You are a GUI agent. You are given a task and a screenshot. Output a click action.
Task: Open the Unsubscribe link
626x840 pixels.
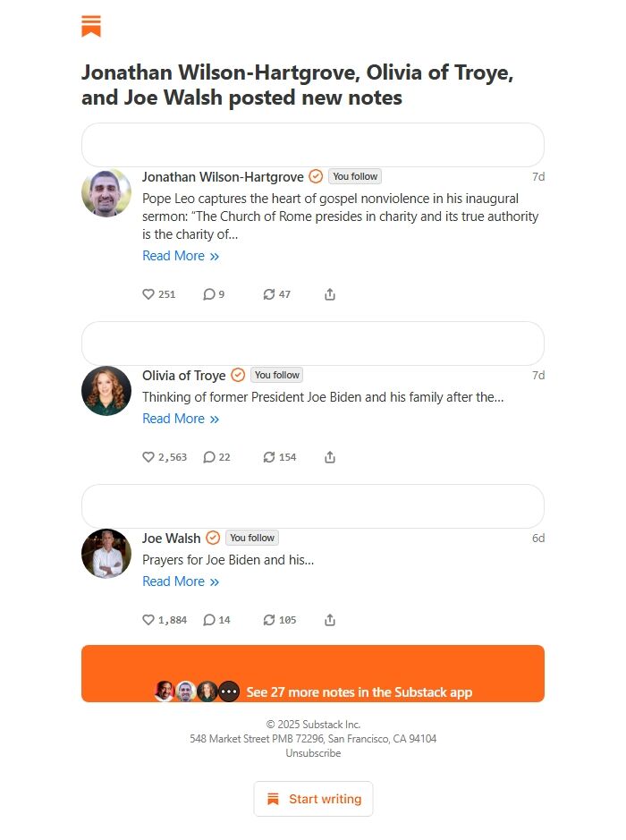coord(312,752)
